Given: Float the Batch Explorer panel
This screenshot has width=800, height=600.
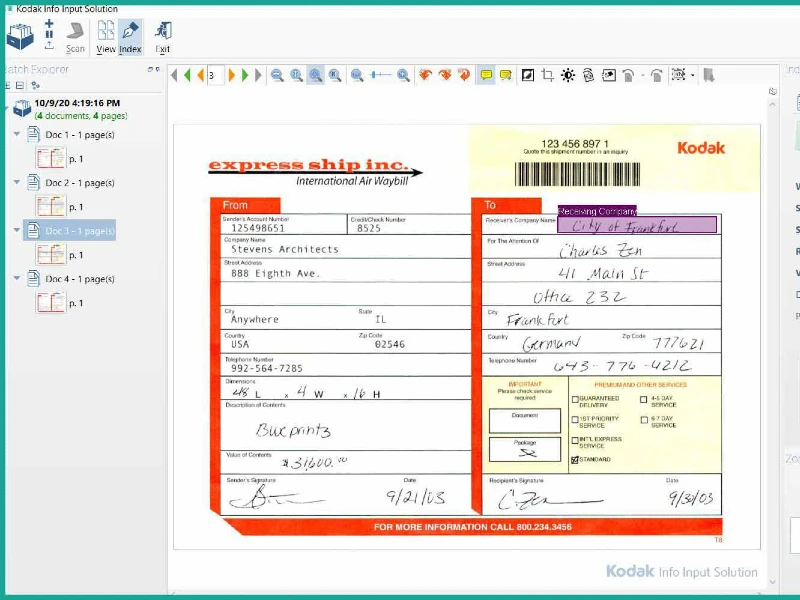Looking at the screenshot, I should click(150, 69).
